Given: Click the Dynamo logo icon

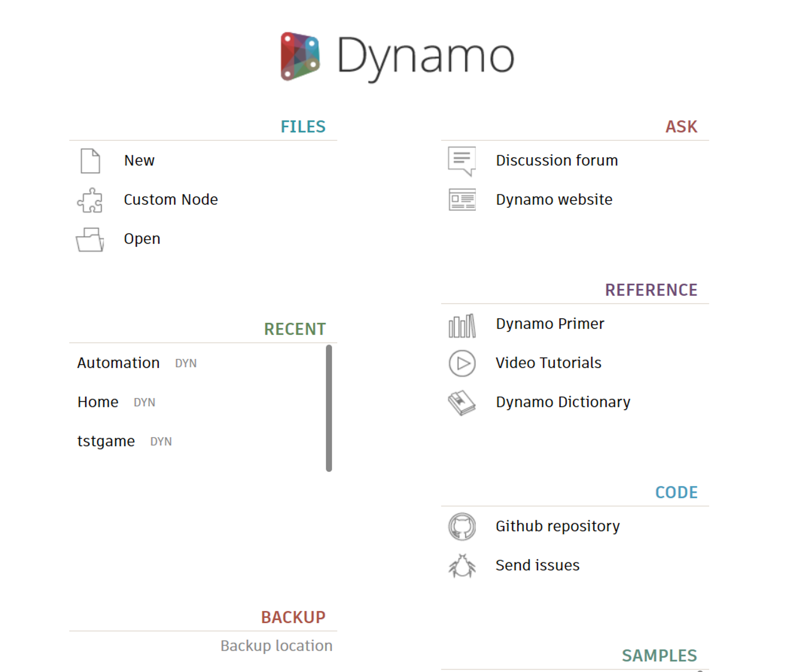Looking at the screenshot, I should tap(300, 56).
